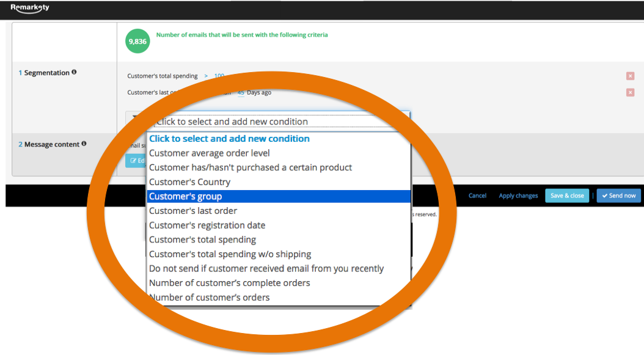Open the Message content info icon
Screen dimensions: 644x355
tap(84, 144)
